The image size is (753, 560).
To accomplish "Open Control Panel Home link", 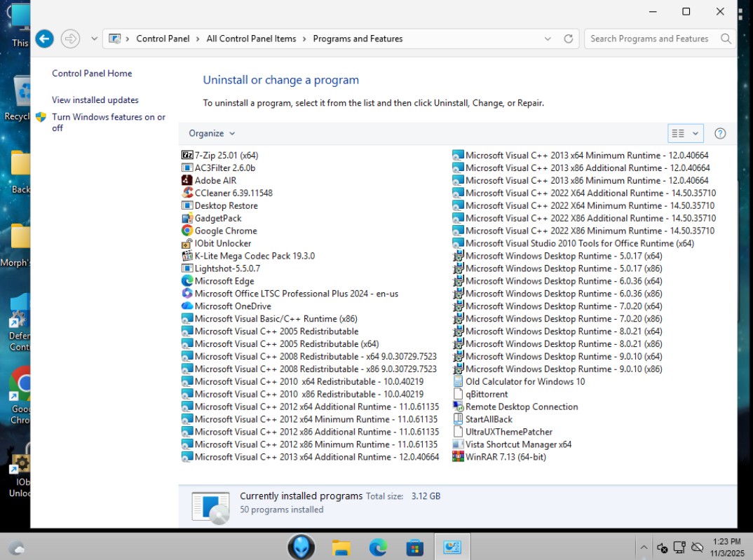I will (92, 74).
